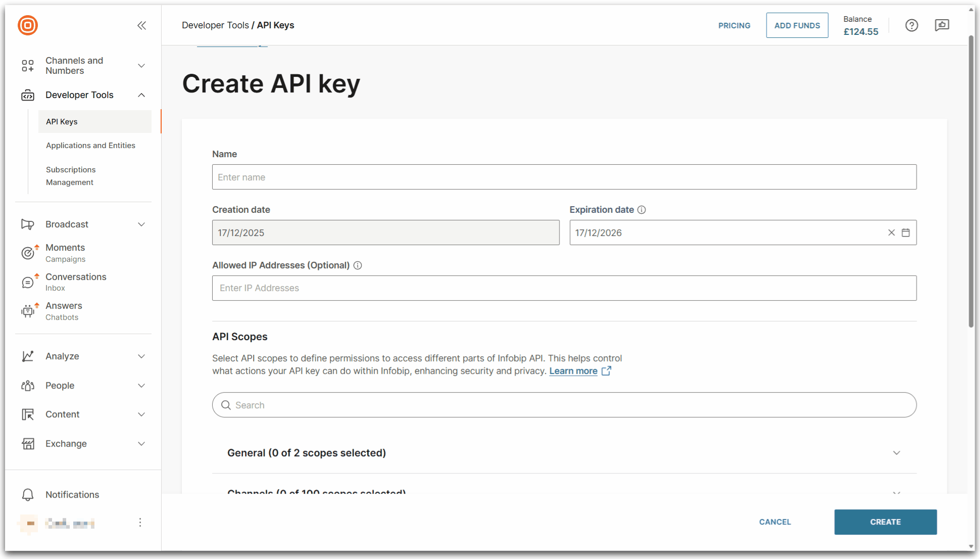The height and width of the screenshot is (559, 980).
Task: Open the Analyze section icon
Action: [x=28, y=356]
